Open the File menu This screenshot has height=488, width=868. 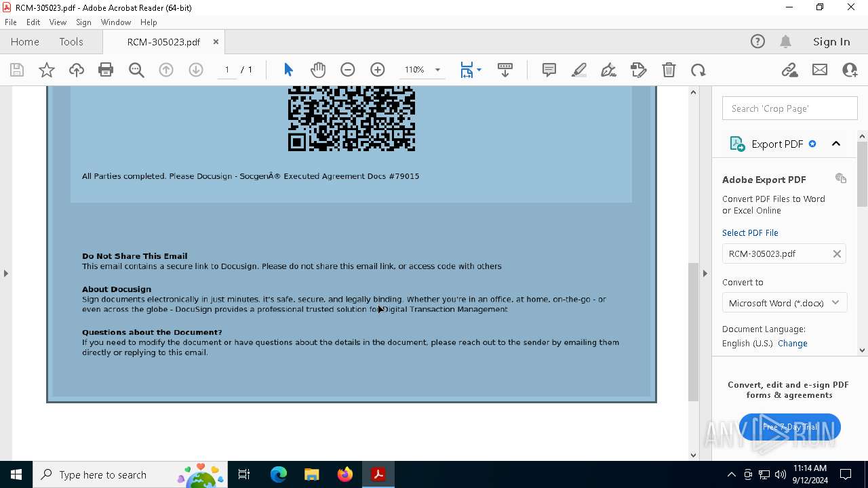click(x=11, y=22)
